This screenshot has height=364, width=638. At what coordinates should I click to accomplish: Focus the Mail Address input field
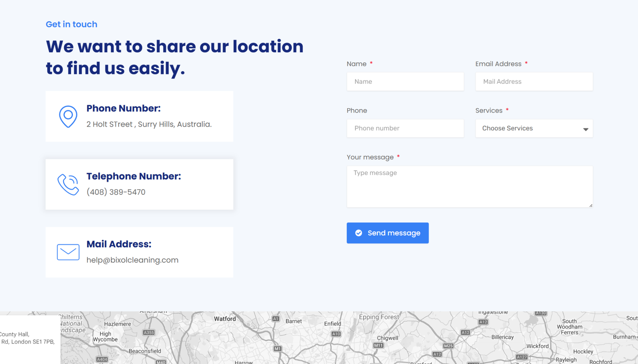point(534,82)
